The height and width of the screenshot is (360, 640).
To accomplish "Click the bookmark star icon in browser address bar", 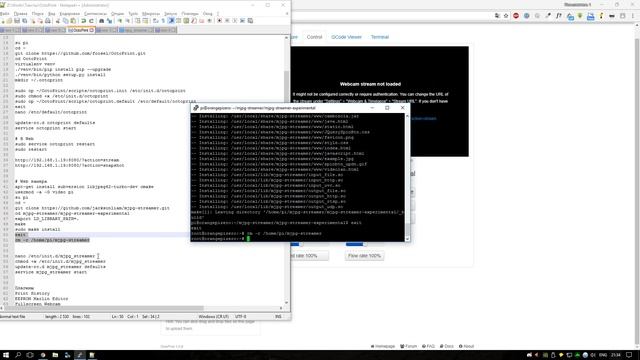I will click(506, 16).
